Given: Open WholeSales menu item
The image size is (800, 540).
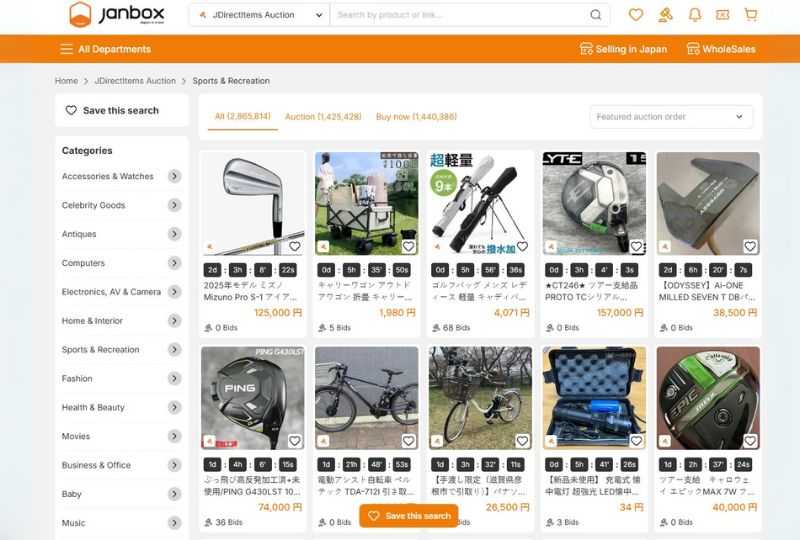Looking at the screenshot, I should click(721, 49).
